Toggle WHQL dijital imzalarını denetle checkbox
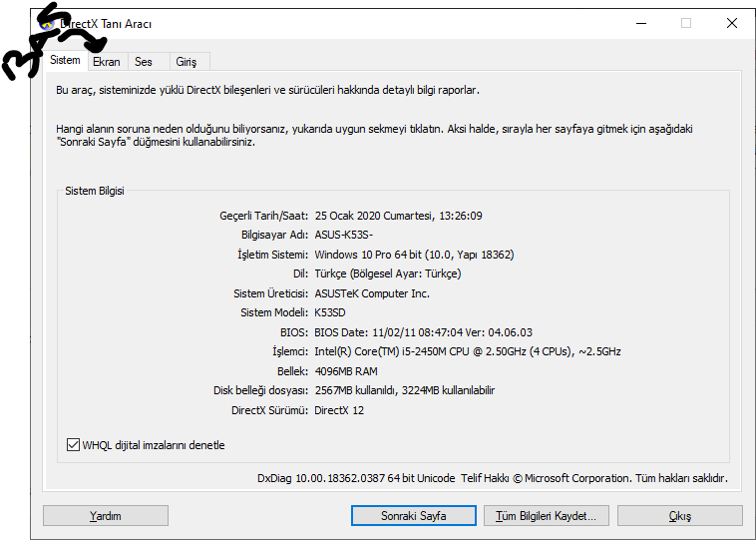The width and height of the screenshot is (756, 540). (73, 445)
